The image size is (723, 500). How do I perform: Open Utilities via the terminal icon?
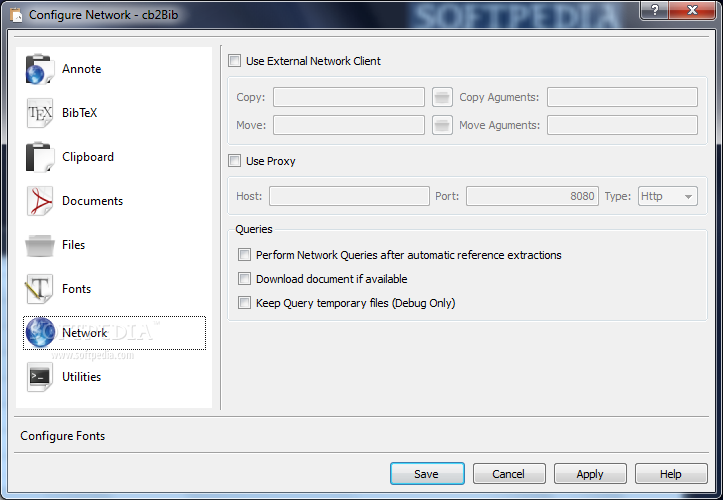pyautogui.click(x=40, y=377)
